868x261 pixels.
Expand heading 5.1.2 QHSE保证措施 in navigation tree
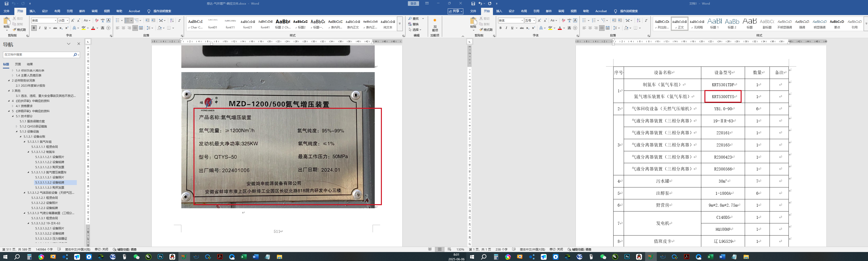(x=17, y=126)
